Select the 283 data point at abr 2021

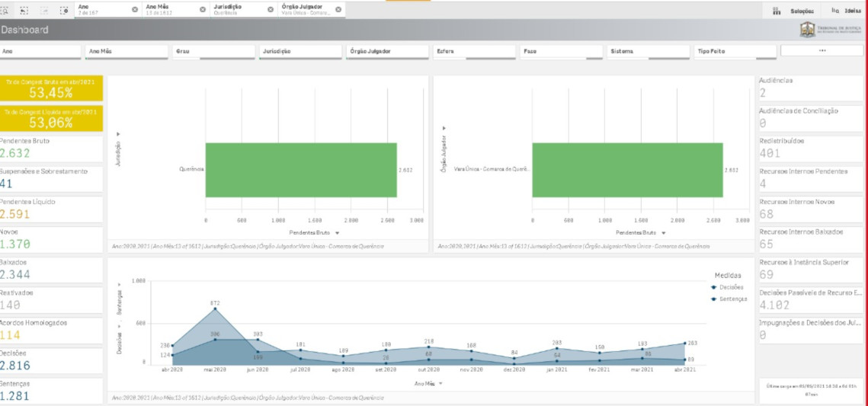coord(685,343)
